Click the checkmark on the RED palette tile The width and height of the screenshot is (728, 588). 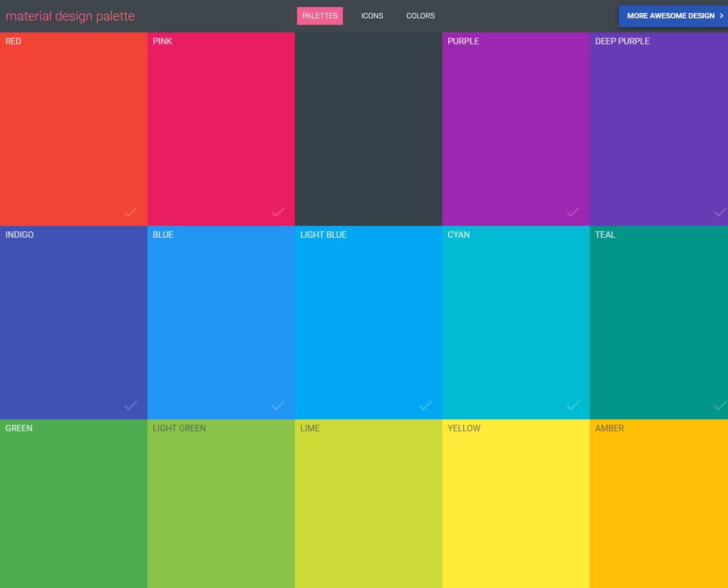point(131,212)
